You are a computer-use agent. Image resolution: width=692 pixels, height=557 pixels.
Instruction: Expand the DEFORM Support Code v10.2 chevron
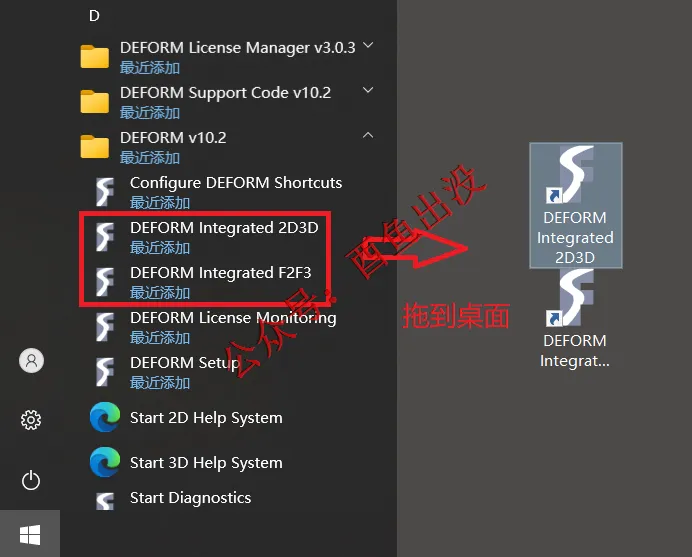[x=368, y=90]
